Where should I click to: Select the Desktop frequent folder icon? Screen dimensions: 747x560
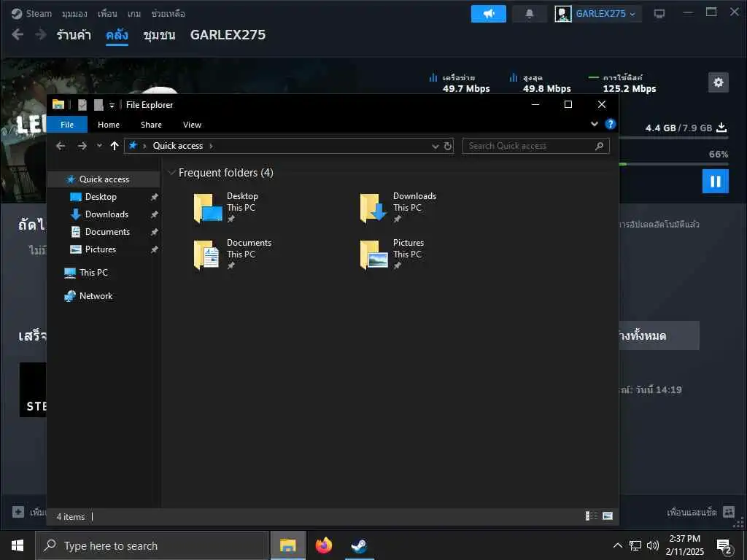point(208,208)
